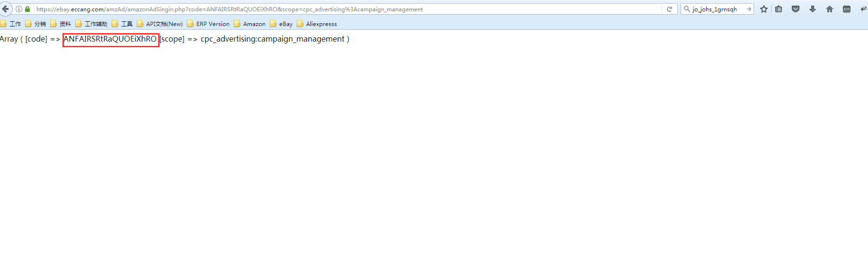Image resolution: width=868 pixels, height=260 pixels.
Task: Click the green secure connection padlock
Action: coord(27,9)
